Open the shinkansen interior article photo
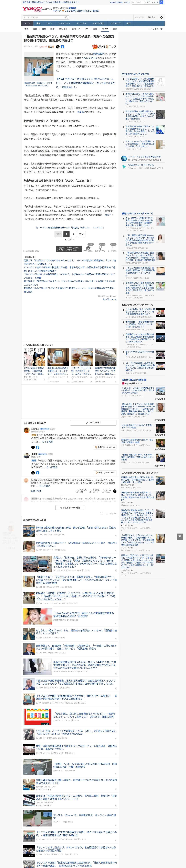186x868 pixels. 39,66
